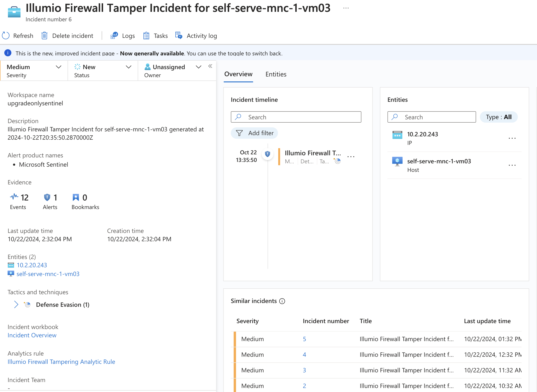Open similar incident number 5
The width and height of the screenshot is (537, 392).
coord(304,339)
